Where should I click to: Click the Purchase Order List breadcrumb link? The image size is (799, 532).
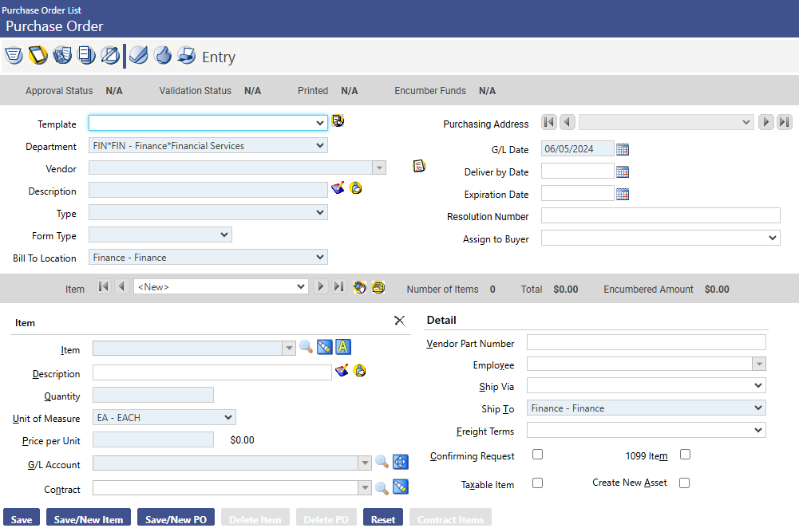tap(42, 10)
